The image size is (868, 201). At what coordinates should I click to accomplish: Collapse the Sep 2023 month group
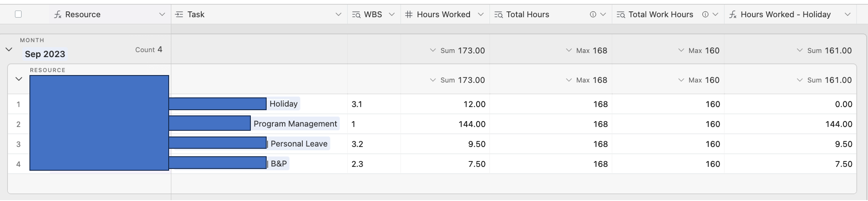tap(9, 50)
